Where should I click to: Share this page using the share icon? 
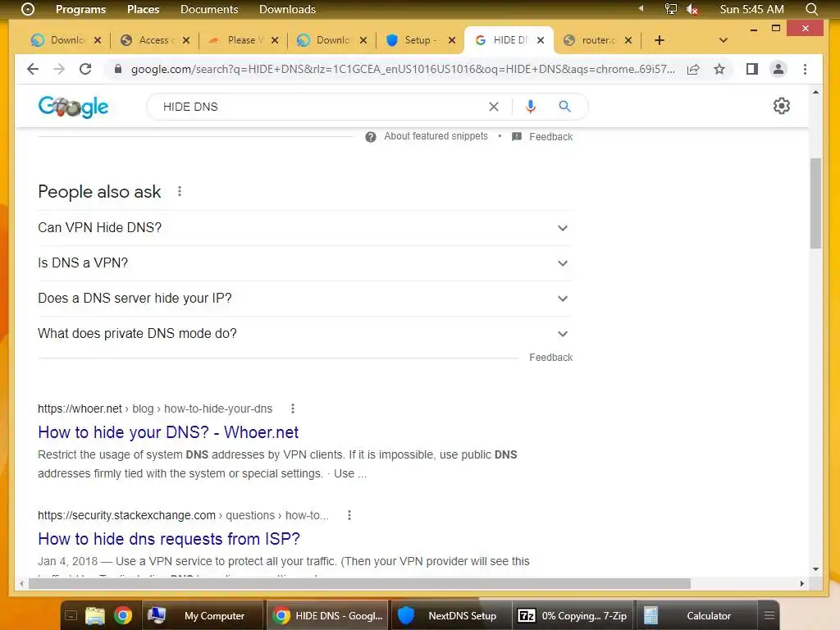[x=693, y=69]
